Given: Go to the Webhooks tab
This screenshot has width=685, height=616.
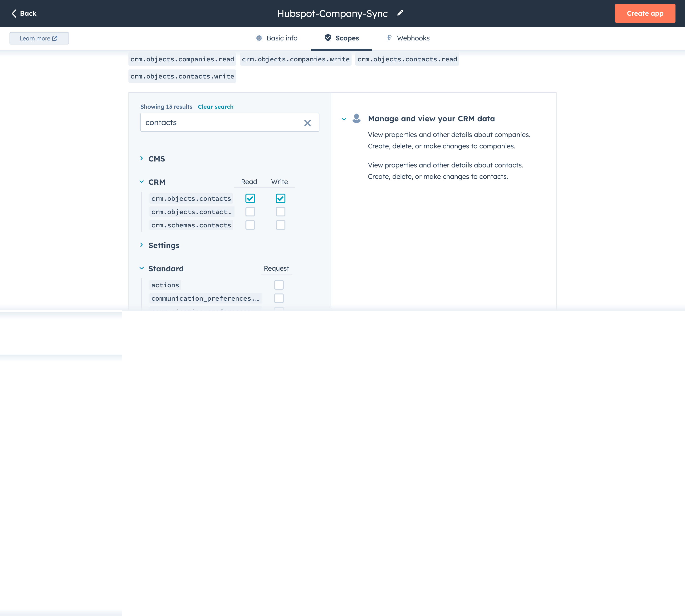Looking at the screenshot, I should [408, 38].
